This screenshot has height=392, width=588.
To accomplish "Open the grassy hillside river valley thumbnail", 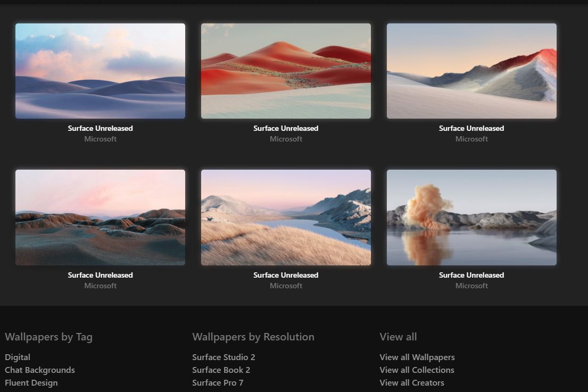I will (286, 218).
